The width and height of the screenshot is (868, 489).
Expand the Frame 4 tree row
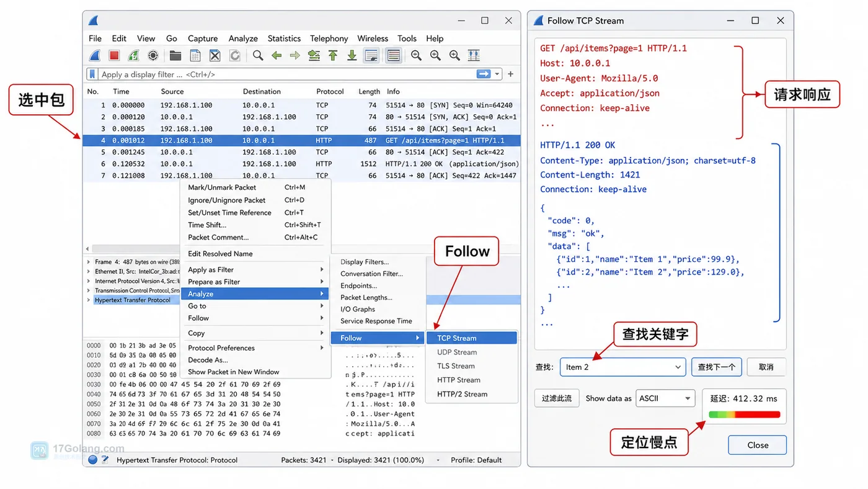tap(89, 262)
